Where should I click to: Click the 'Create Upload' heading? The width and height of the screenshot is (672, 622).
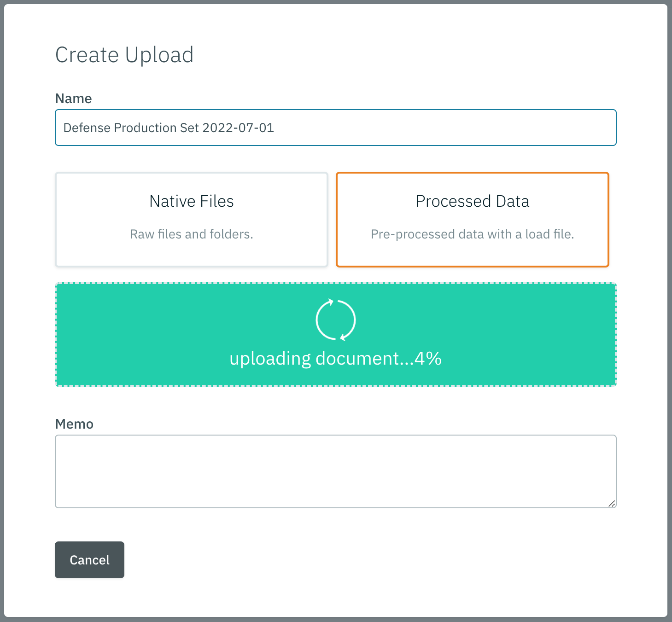pyautogui.click(x=124, y=55)
